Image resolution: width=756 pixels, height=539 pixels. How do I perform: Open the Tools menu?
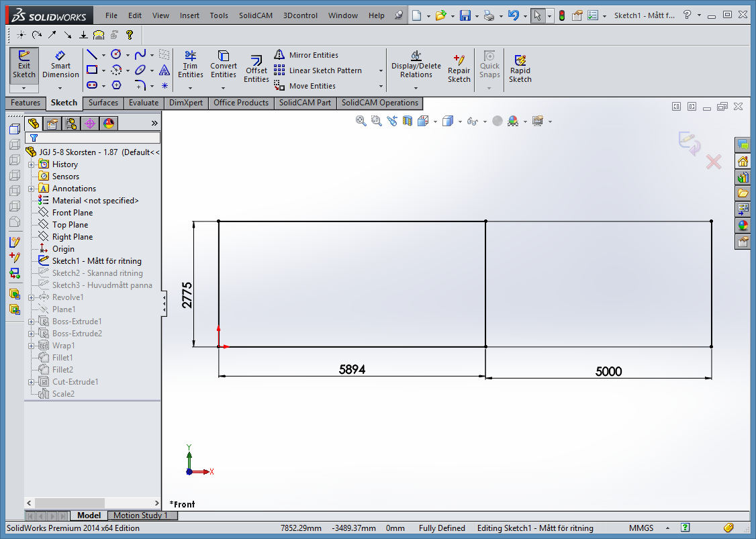[x=219, y=15]
